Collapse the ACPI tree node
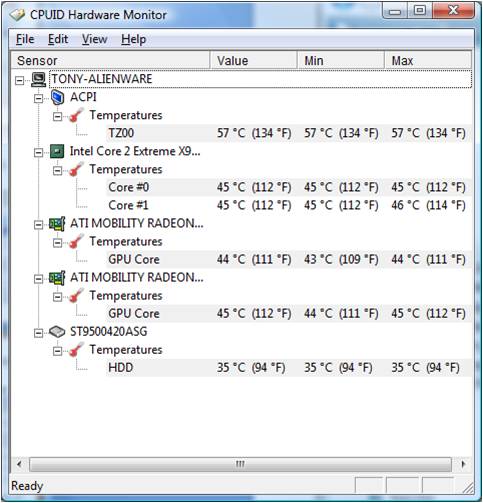 point(39,98)
